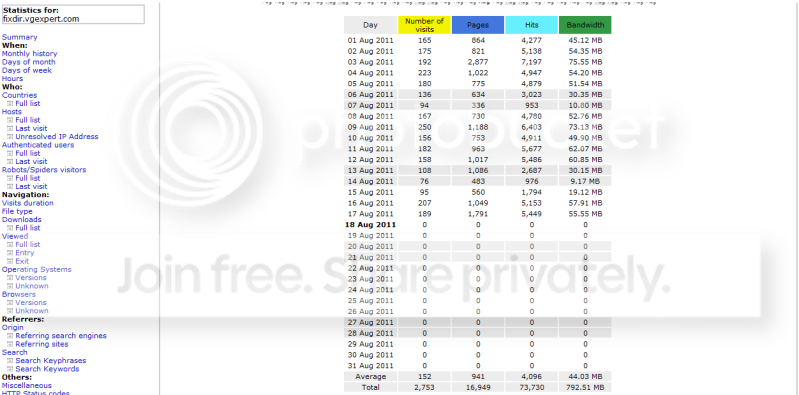Click the Average row label
Viewport: 799px width, 395px height.
[x=370, y=377]
